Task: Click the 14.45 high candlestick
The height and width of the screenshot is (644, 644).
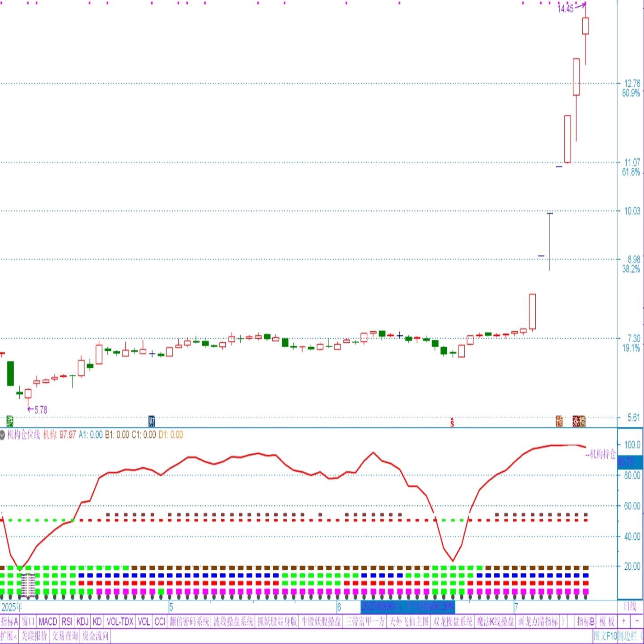Action: [x=585, y=26]
